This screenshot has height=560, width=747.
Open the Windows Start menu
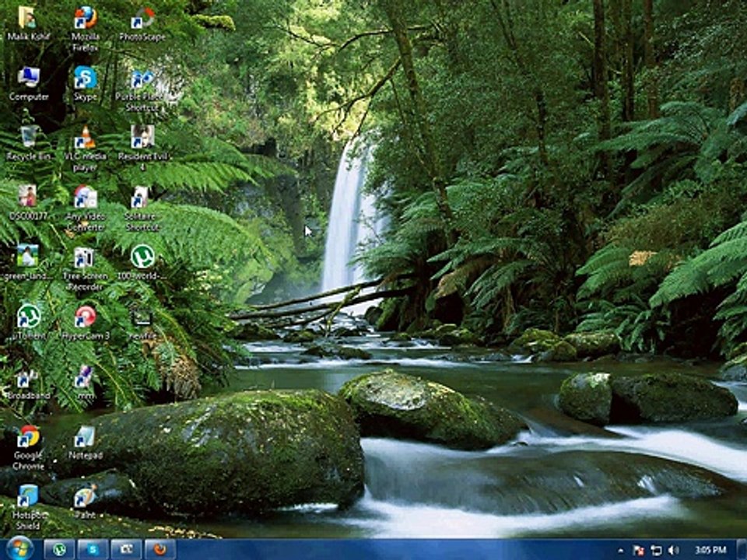[x=19, y=548]
